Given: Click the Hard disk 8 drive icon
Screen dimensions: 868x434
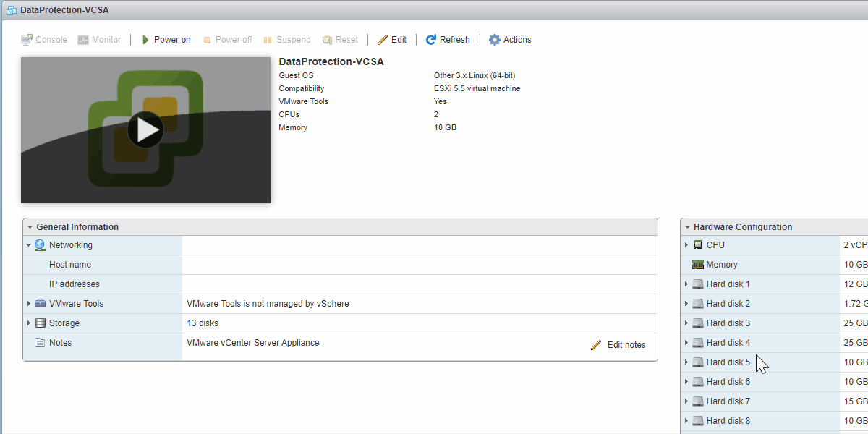Looking at the screenshot, I should coord(698,421).
